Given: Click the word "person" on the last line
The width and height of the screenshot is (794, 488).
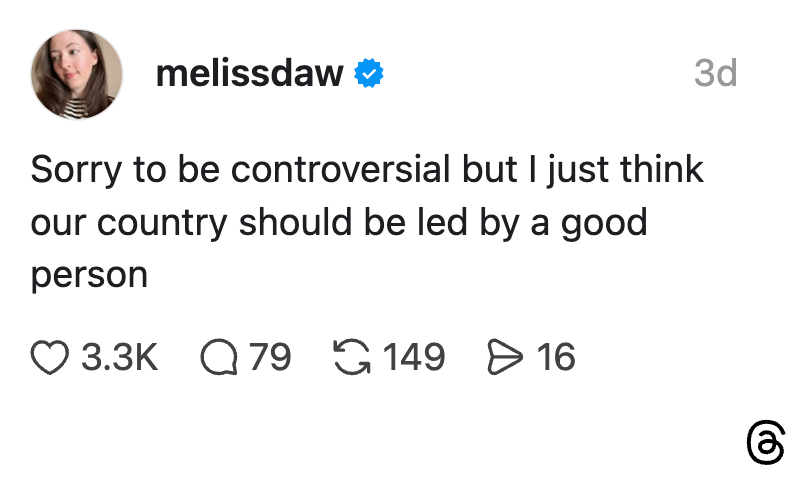Looking at the screenshot, I should click(x=89, y=274).
